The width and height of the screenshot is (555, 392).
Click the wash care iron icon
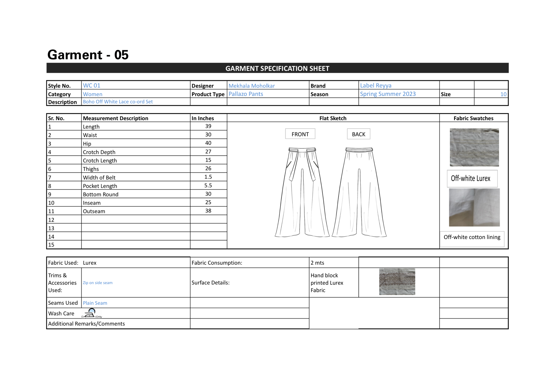pos(92,313)
